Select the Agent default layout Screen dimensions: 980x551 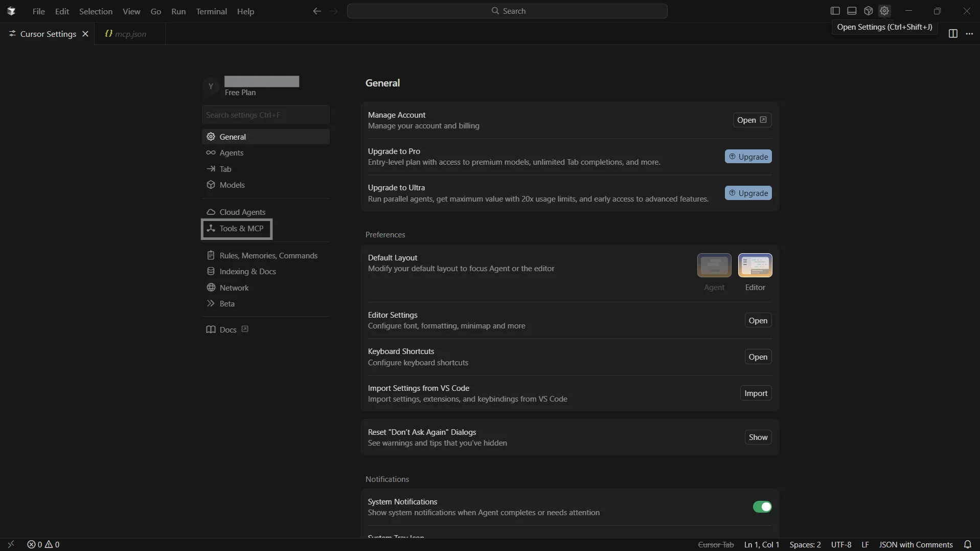coord(714,266)
